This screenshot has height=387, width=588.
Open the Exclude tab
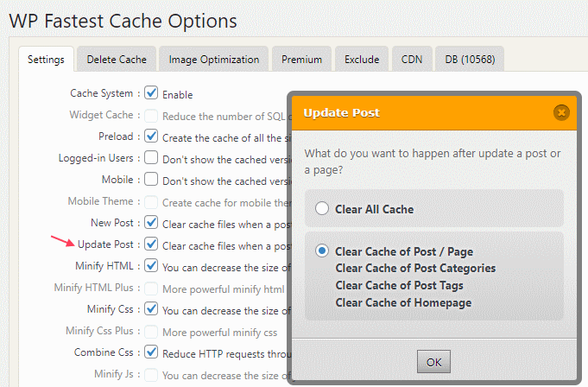pos(362,60)
